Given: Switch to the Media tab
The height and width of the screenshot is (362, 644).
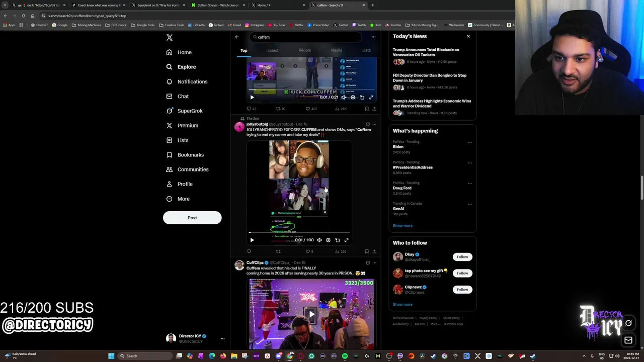Looking at the screenshot, I should point(337,50).
